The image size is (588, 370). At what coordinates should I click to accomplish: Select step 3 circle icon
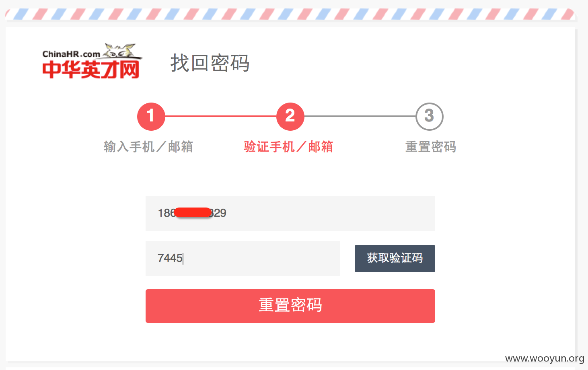[x=430, y=117]
